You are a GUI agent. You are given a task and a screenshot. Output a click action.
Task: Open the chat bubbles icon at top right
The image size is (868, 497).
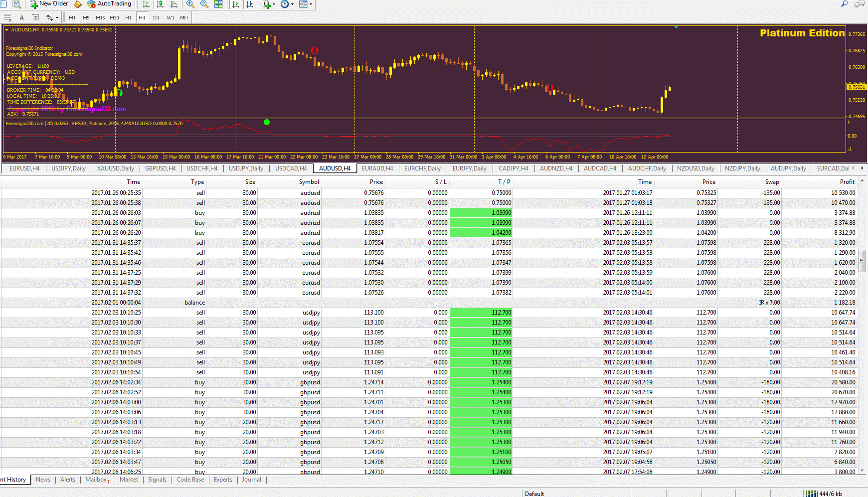pyautogui.click(x=860, y=4)
